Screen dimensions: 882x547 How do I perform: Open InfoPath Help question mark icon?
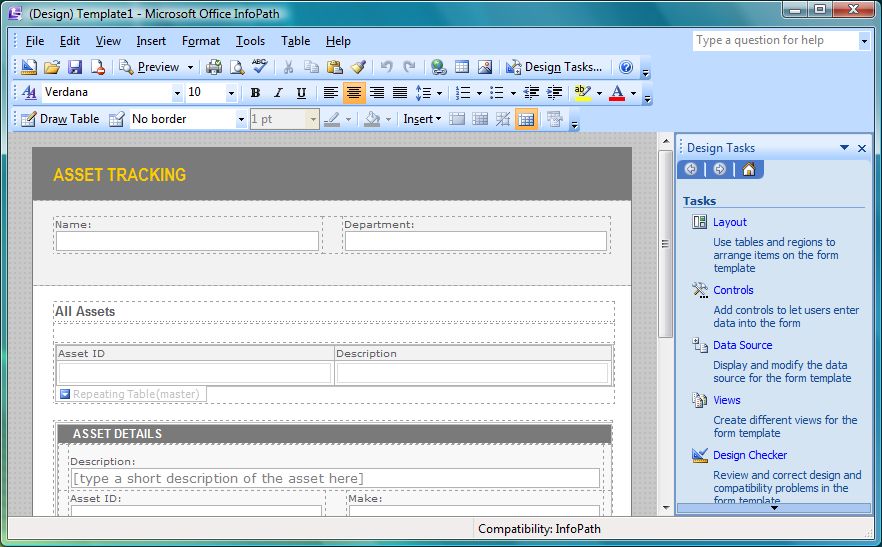(x=626, y=67)
